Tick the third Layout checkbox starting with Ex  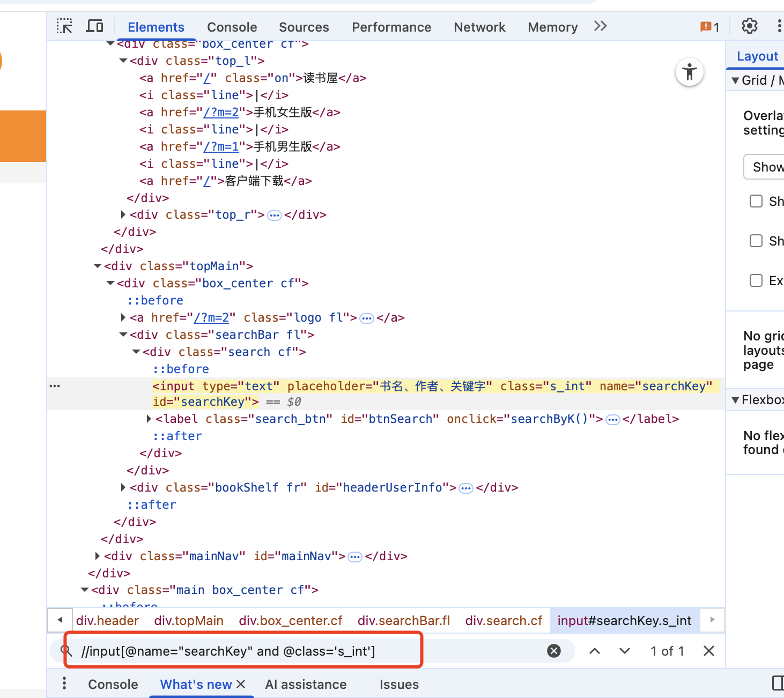click(756, 280)
